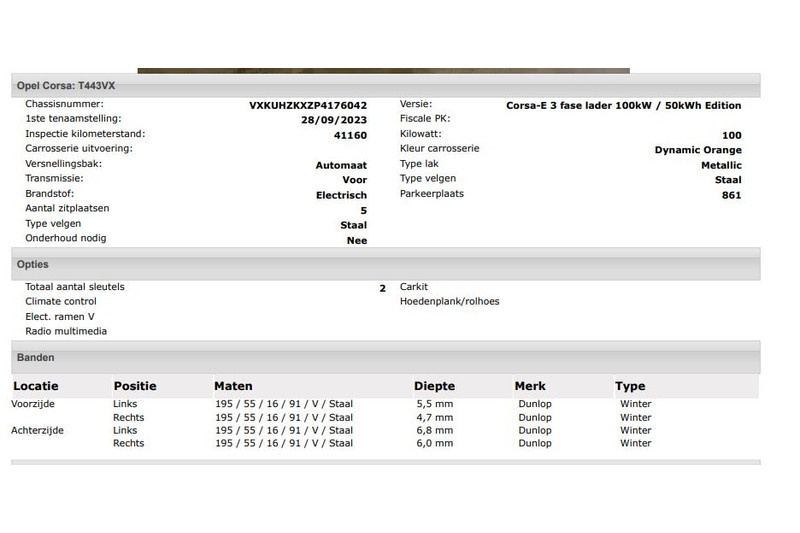The width and height of the screenshot is (800, 533).
Task: Click the mileage value 41160
Action: pos(350,135)
